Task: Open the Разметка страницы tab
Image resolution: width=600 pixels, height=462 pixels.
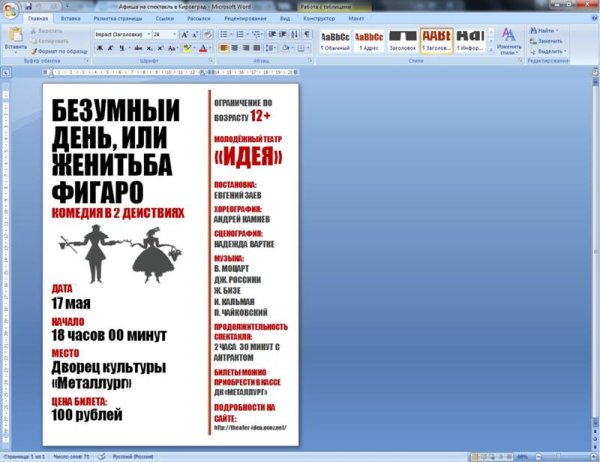Action: pyautogui.click(x=118, y=18)
